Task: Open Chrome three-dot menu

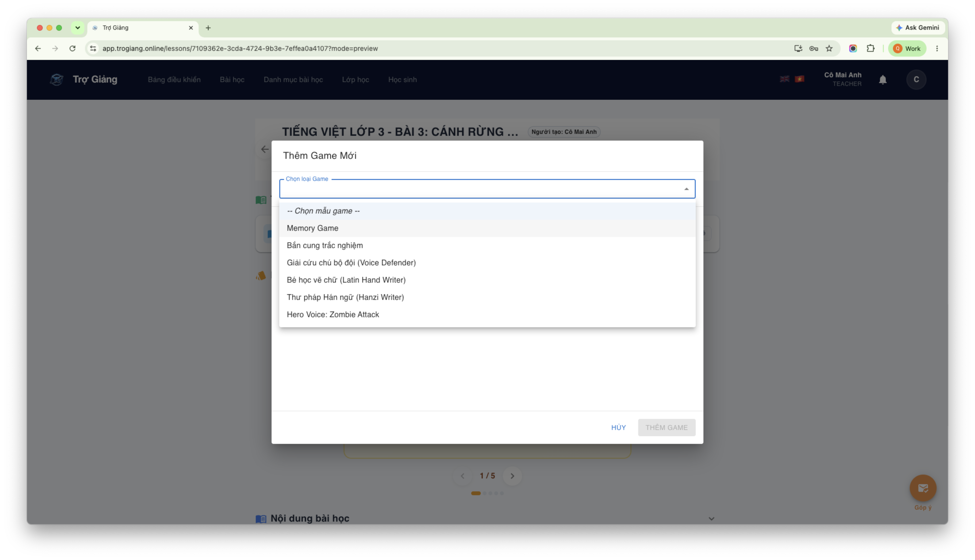Action: (937, 48)
